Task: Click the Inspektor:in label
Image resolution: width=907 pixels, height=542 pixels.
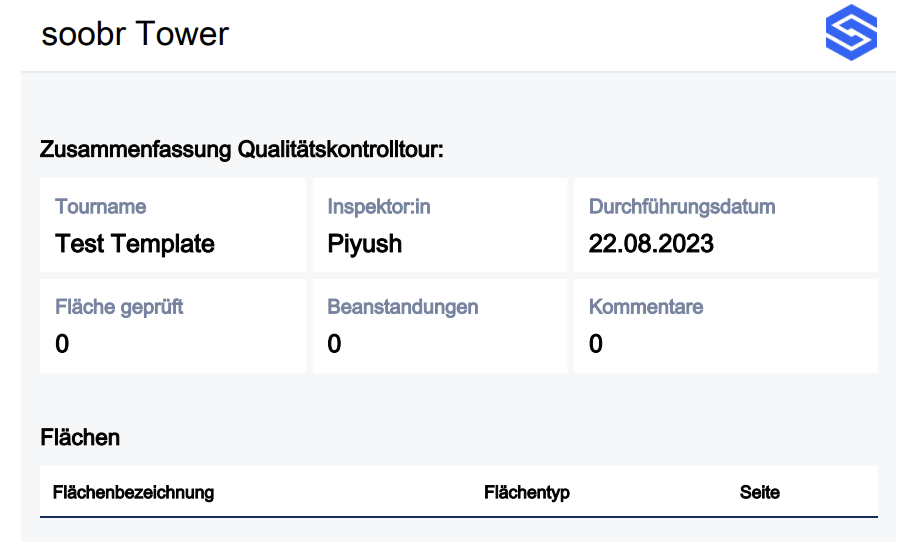Action: click(x=379, y=207)
